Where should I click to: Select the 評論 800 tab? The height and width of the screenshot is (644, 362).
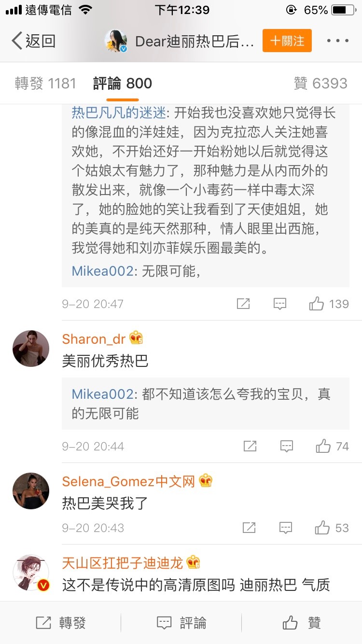click(123, 84)
